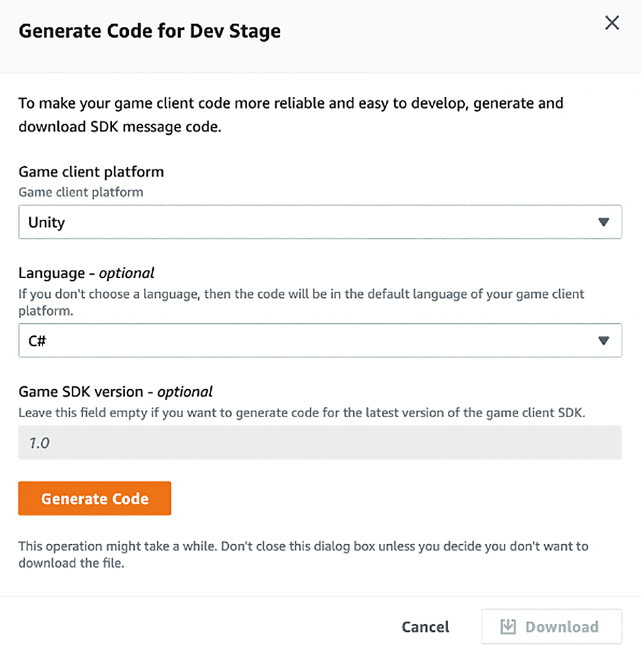This screenshot has width=644, height=654.
Task: Click the download arrow icon on Download button
Action: (509, 626)
